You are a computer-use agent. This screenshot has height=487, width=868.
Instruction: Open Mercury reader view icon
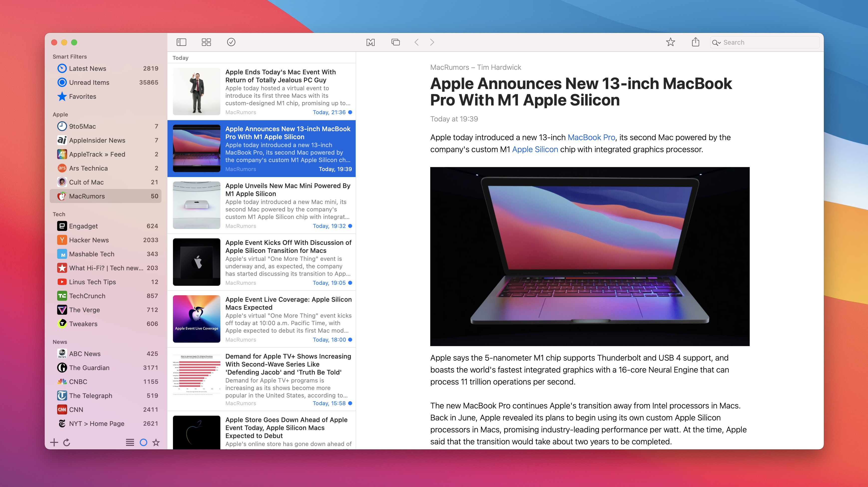pos(370,42)
